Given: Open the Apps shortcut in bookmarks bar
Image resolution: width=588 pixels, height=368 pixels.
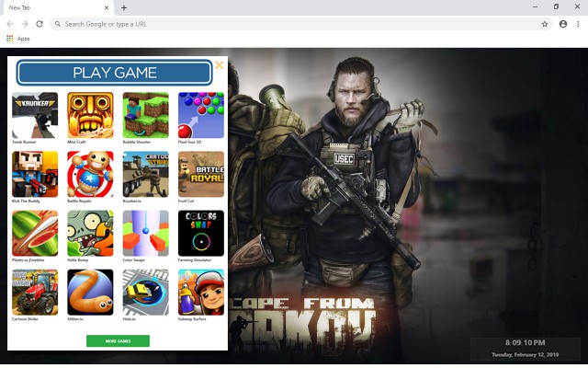Looking at the screenshot, I should coord(18,39).
